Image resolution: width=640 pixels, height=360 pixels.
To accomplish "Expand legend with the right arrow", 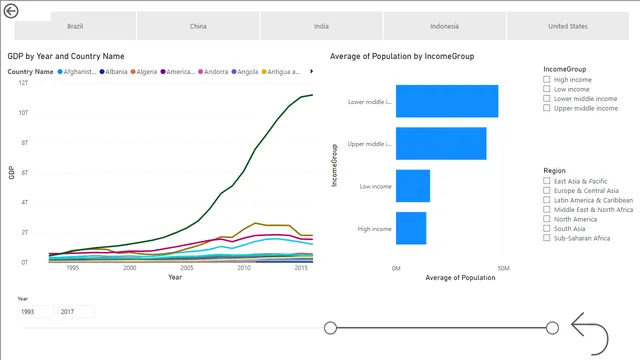I will [x=311, y=71].
